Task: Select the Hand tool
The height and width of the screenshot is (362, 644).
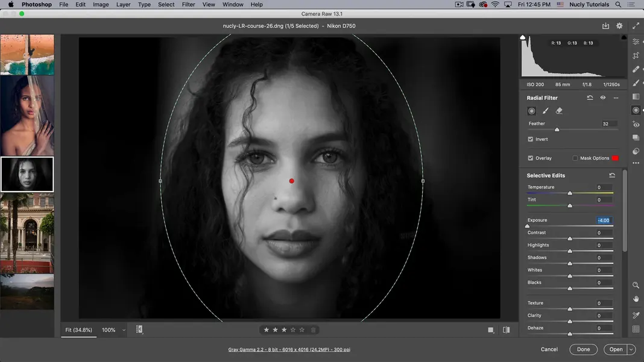Action: (x=636, y=299)
